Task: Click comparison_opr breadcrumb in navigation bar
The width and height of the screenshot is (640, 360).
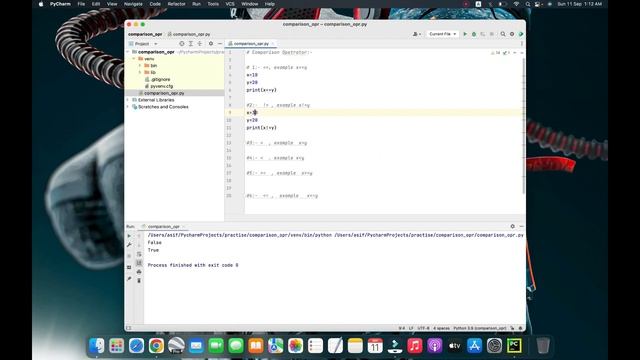Action: click(x=145, y=34)
